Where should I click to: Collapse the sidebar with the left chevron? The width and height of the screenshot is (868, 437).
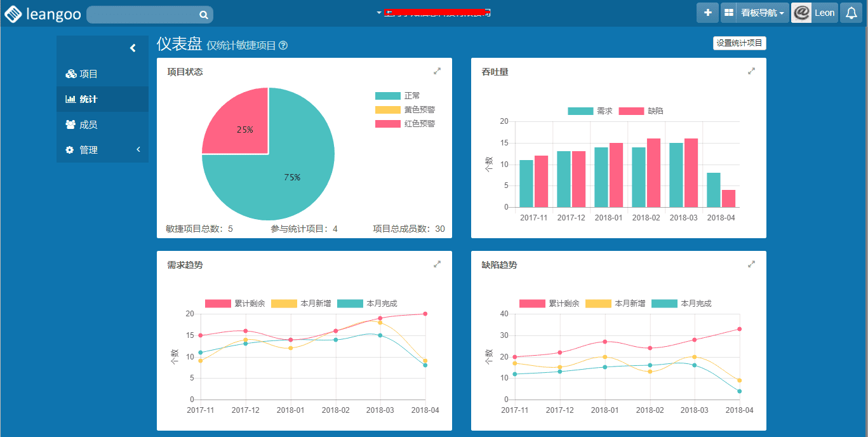coord(133,47)
